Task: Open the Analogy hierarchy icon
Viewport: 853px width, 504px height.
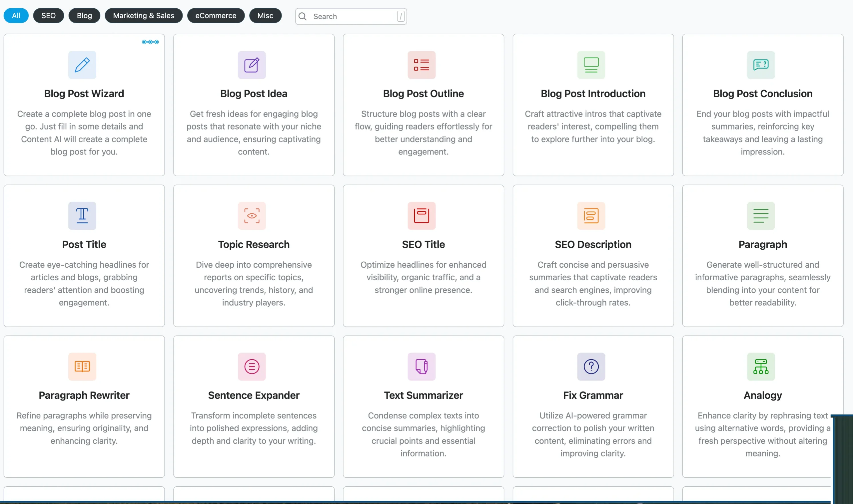Action: tap(761, 367)
